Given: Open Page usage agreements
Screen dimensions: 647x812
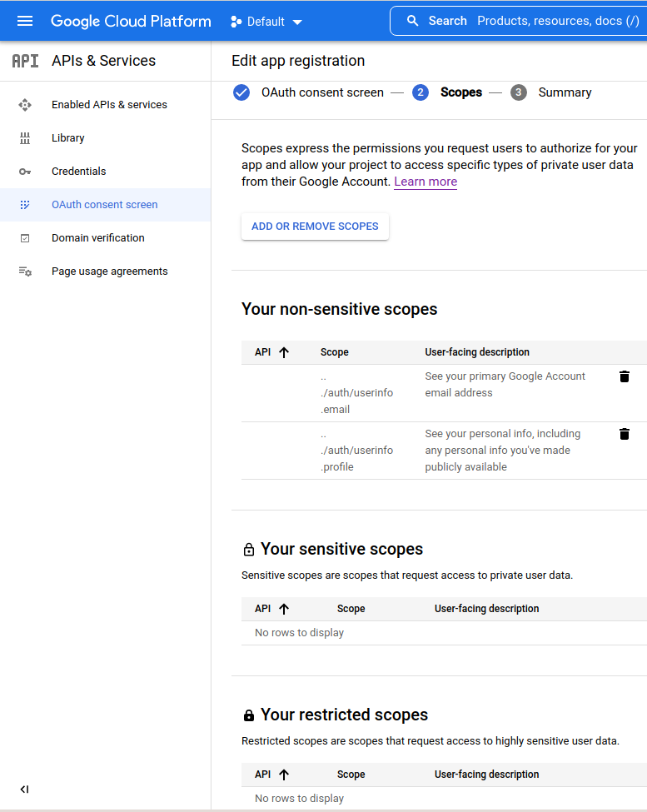Looking at the screenshot, I should click(110, 271).
